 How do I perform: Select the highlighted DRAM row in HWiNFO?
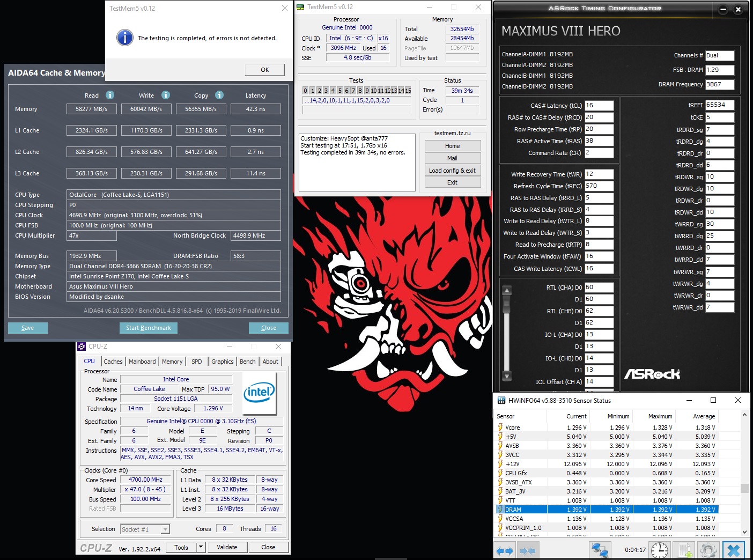coord(608,510)
